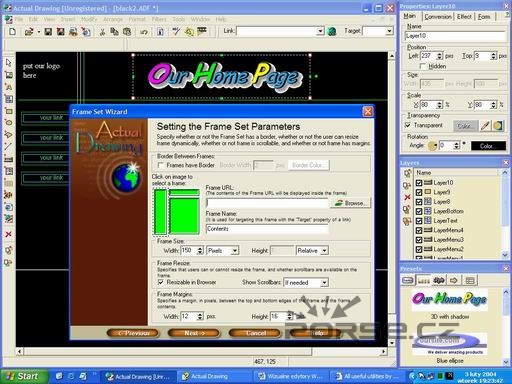Click the red X delete tool in left toolbar

[x=8, y=235]
